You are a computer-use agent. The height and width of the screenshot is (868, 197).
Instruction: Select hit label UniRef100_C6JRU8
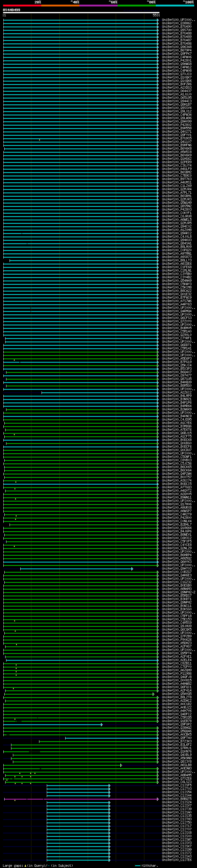[176, 216]
